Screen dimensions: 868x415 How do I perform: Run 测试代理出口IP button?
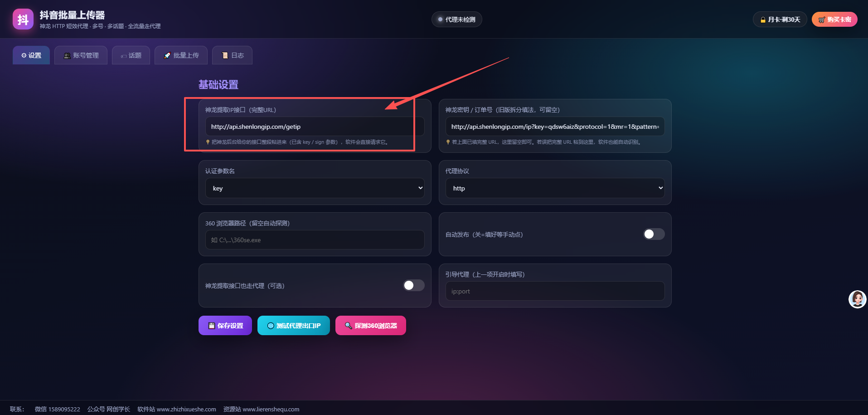tap(294, 326)
